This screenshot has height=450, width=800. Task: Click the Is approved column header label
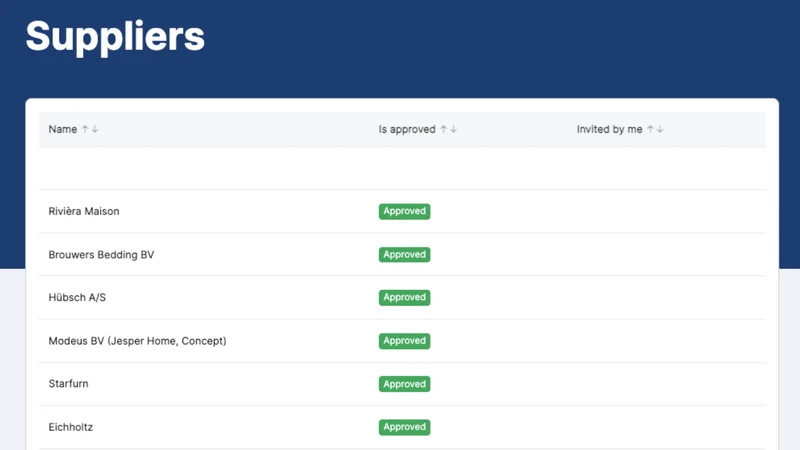click(407, 129)
